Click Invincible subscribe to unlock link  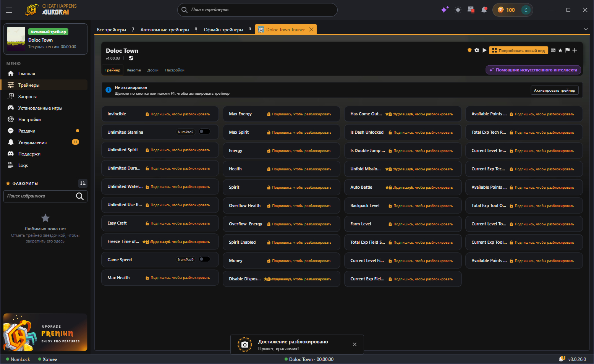pyautogui.click(x=178, y=114)
